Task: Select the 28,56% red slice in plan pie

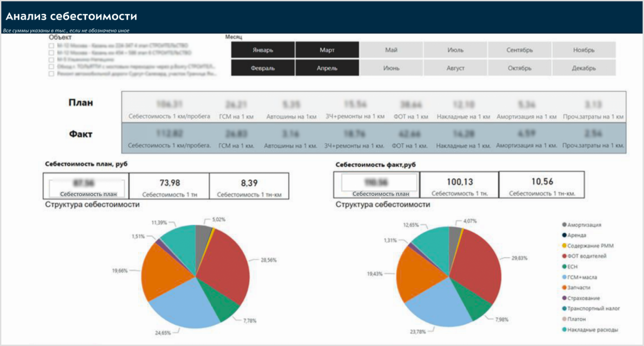Action: pos(226,266)
